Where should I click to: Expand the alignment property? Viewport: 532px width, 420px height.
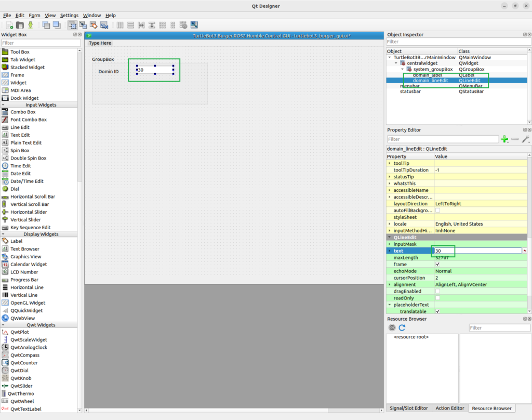[390, 284]
